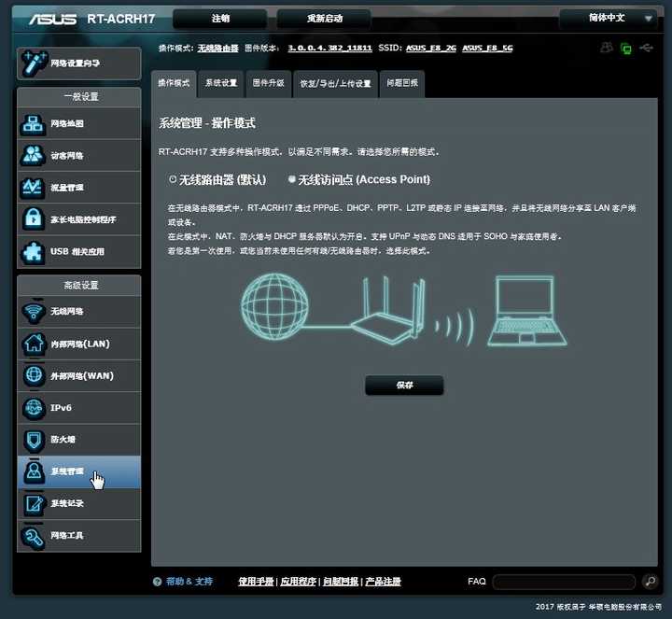
Task: Open the network setup wizard icon
Action: [x=35, y=63]
